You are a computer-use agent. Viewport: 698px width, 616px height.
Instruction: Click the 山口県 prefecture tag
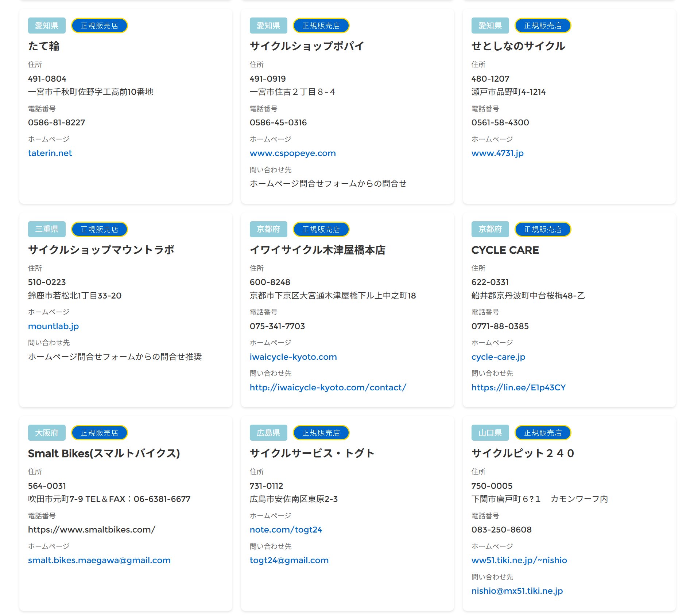490,433
